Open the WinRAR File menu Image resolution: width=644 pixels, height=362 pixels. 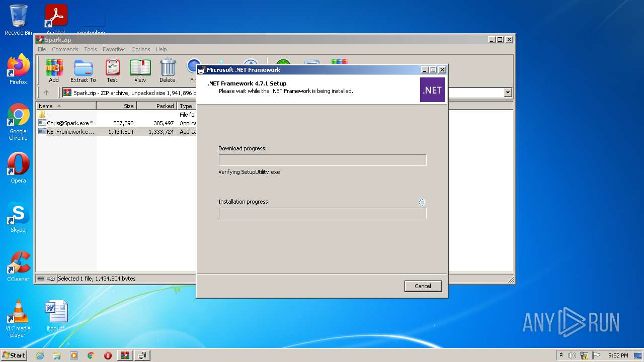pyautogui.click(x=42, y=49)
